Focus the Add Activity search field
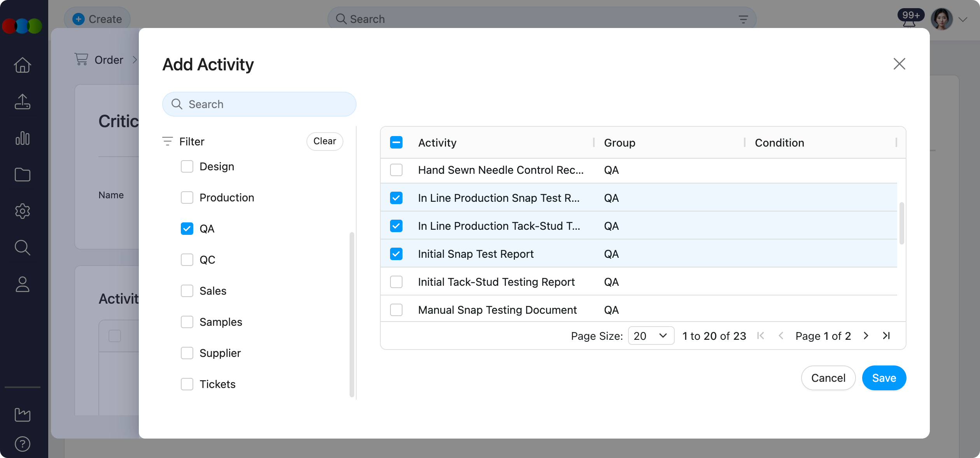980x458 pixels. 259,104
